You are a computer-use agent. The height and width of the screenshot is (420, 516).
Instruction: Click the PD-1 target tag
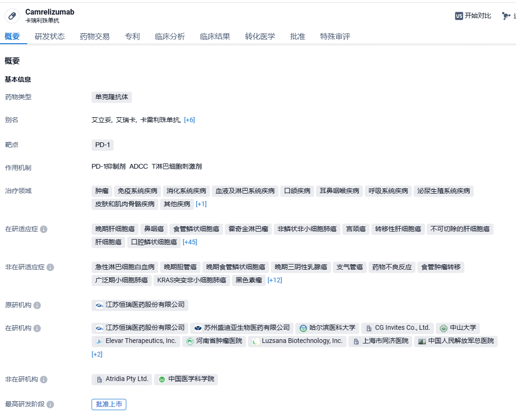[102, 145]
